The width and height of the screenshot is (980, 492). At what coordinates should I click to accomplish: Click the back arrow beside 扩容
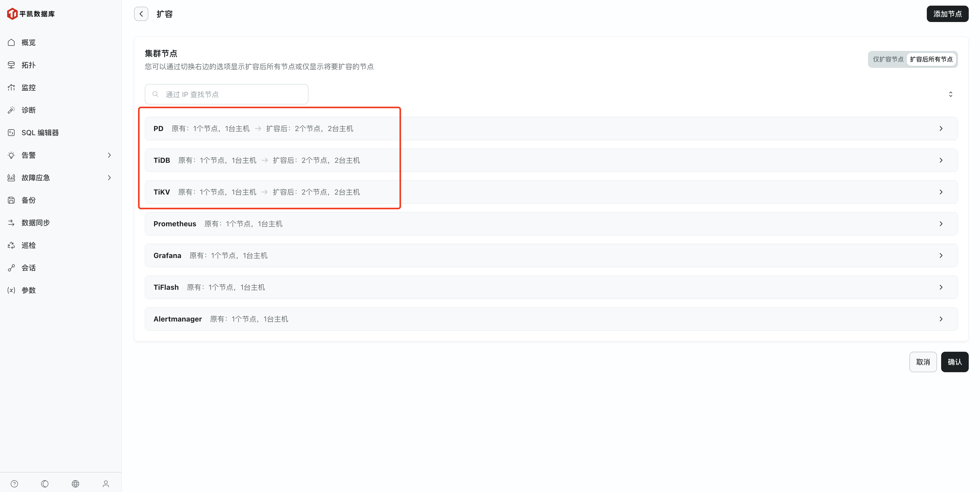pyautogui.click(x=141, y=14)
